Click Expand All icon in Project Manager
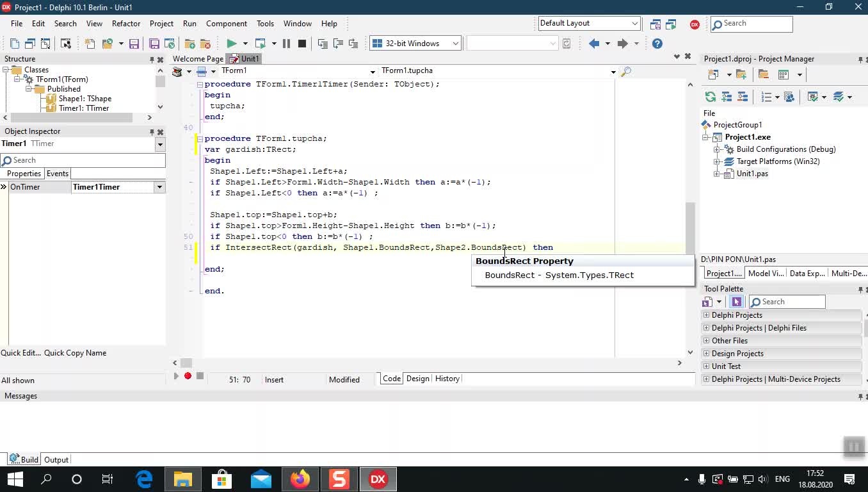 (x=727, y=97)
